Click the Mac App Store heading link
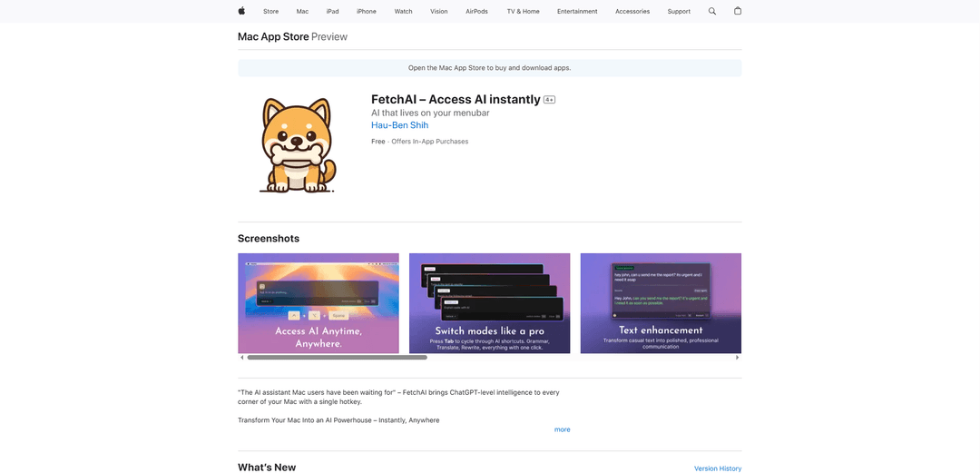The image size is (980, 473). coord(273,37)
